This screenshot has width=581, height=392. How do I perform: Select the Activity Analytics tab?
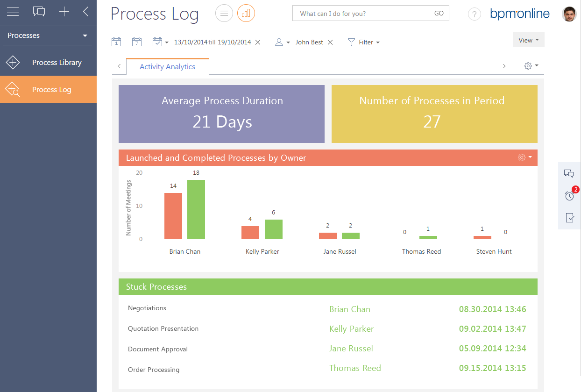[167, 67]
